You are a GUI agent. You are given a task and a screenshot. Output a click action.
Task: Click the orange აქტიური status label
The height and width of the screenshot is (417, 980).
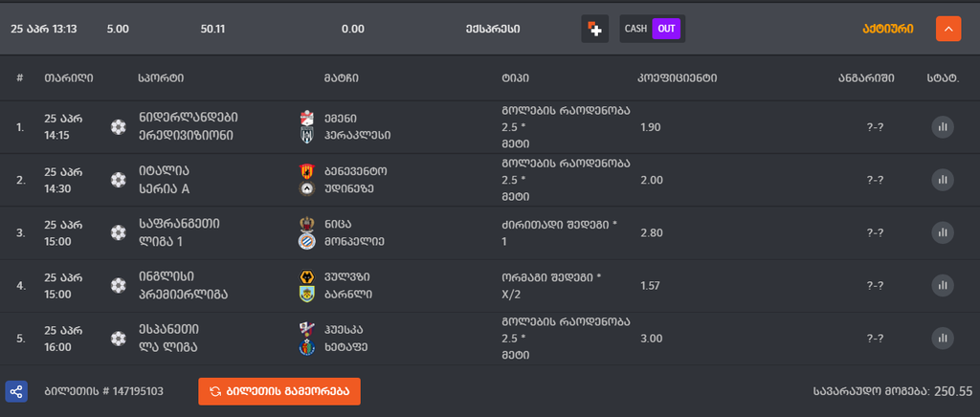[887, 29]
